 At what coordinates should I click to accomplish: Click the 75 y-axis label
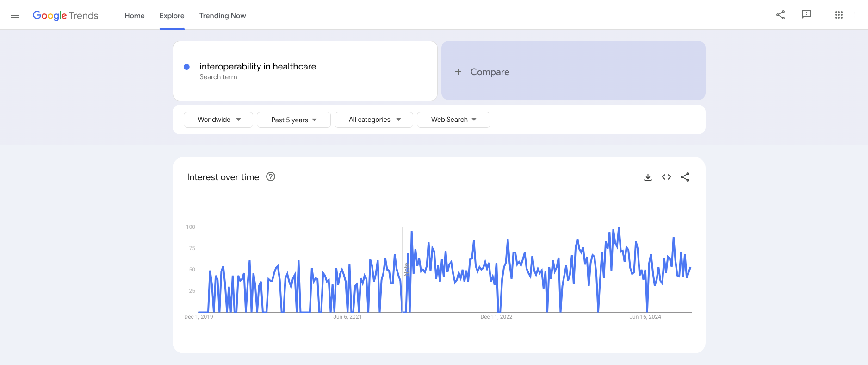click(192, 248)
